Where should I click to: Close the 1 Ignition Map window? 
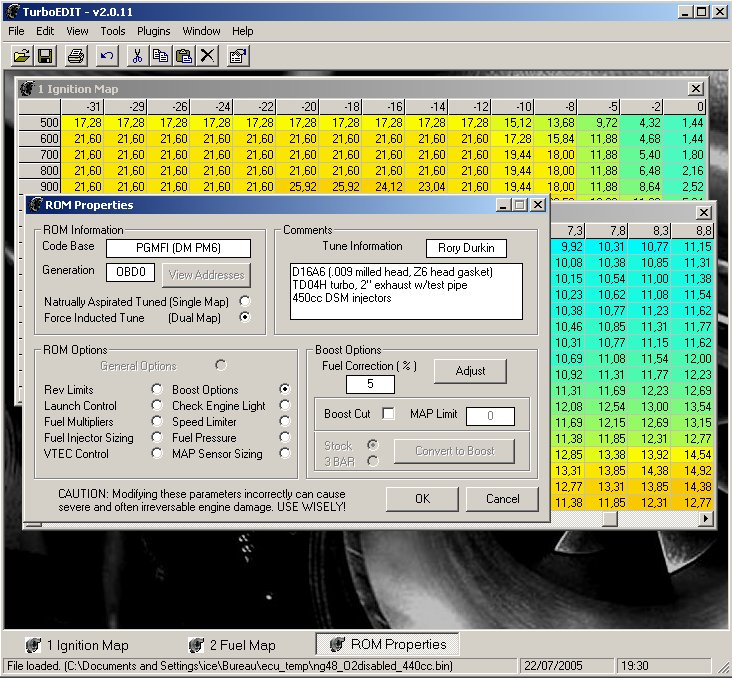pos(696,88)
